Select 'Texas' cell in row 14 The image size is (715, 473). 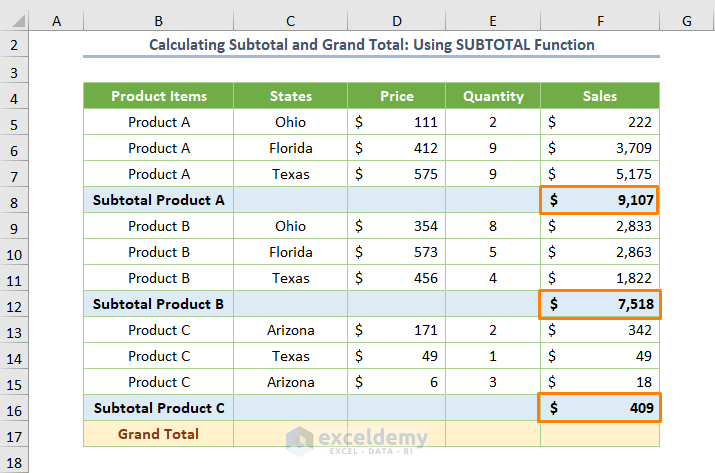coord(290,356)
